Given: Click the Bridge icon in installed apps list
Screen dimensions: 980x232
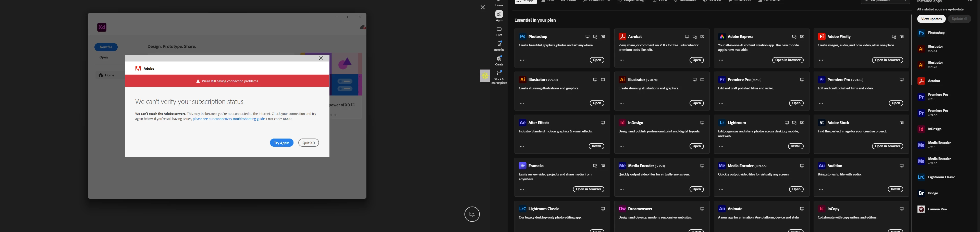Looking at the screenshot, I should click(x=921, y=193).
